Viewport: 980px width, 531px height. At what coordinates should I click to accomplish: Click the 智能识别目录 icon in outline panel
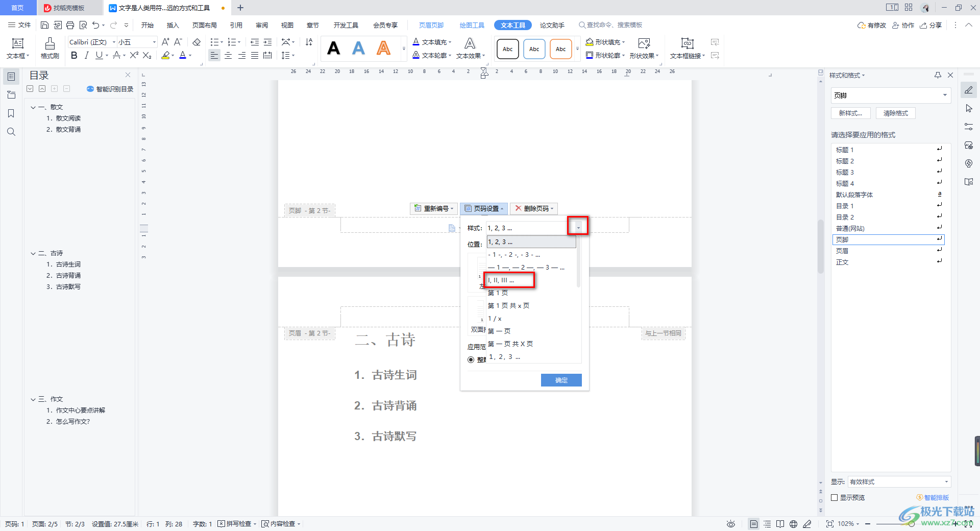(90, 88)
